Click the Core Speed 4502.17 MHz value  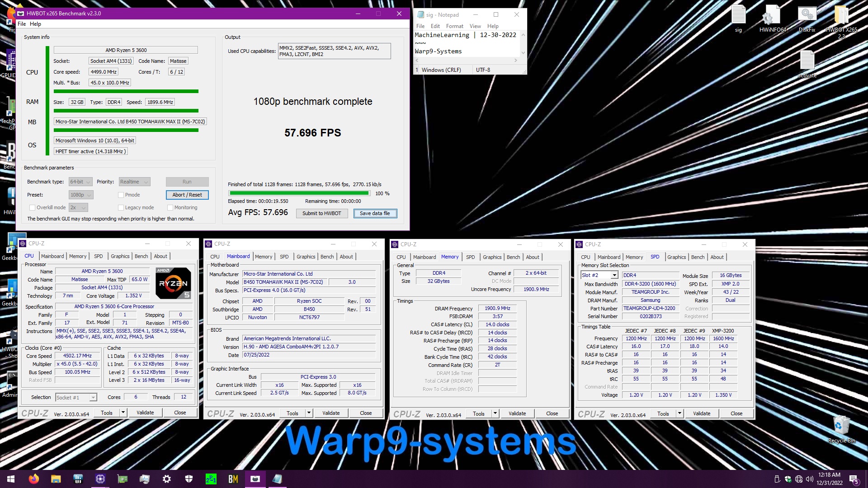pyautogui.click(x=77, y=356)
